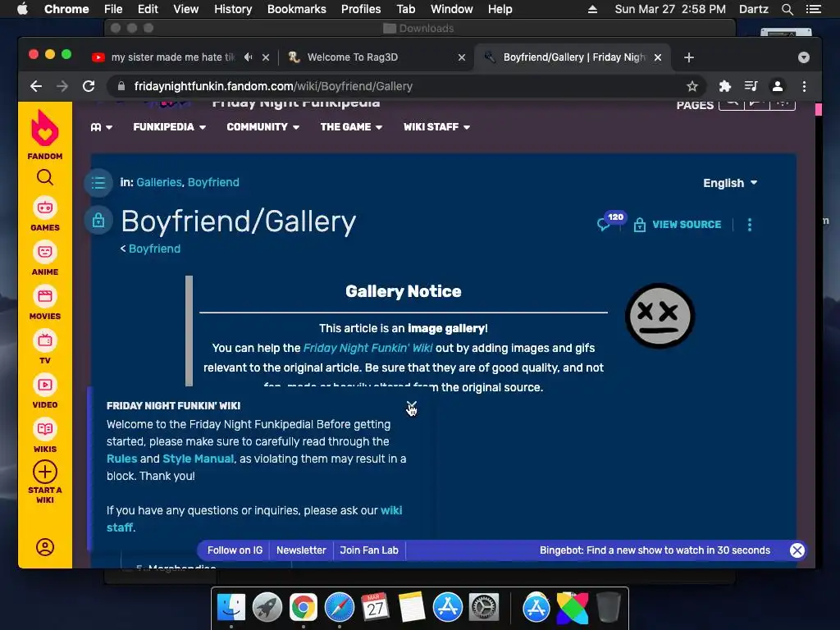Click the Join Fan Lab button
The height and width of the screenshot is (630, 840).
(x=369, y=550)
